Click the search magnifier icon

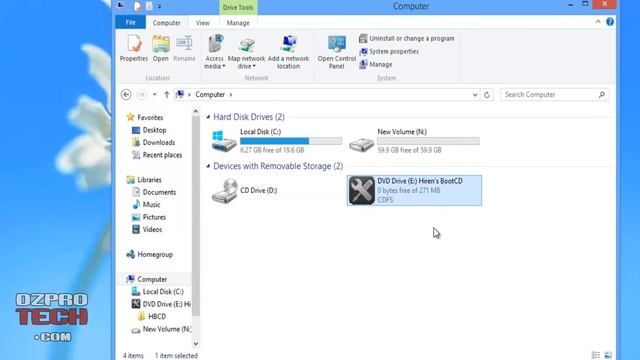pos(602,95)
